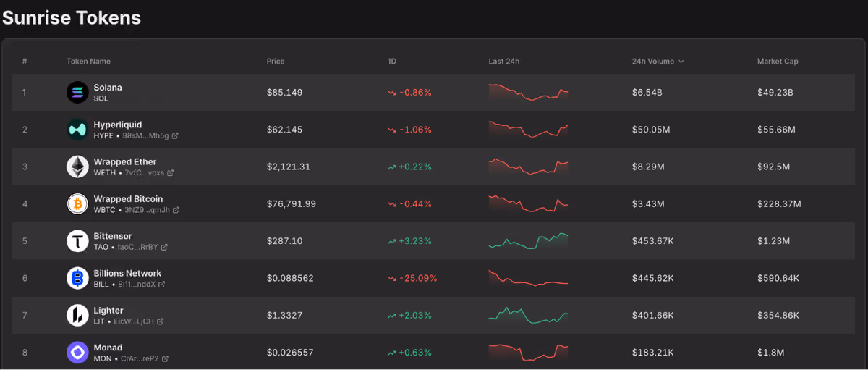
Task: Click the Last 24h column header
Action: tap(504, 62)
